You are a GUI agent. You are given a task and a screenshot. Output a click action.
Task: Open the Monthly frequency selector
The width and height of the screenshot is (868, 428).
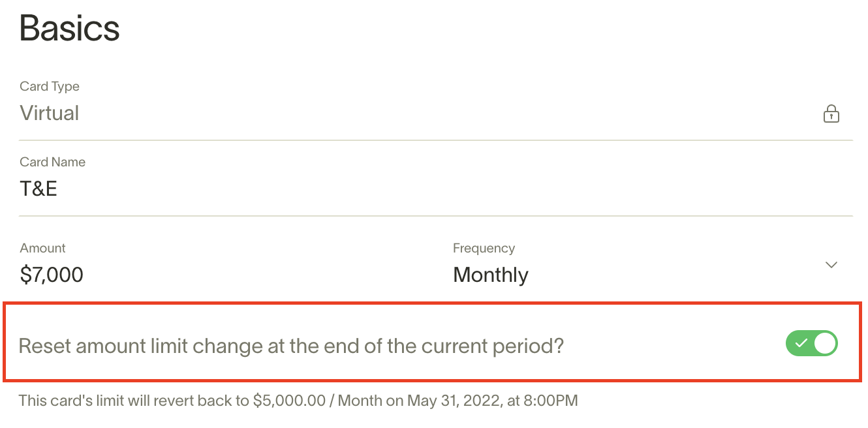(x=491, y=275)
